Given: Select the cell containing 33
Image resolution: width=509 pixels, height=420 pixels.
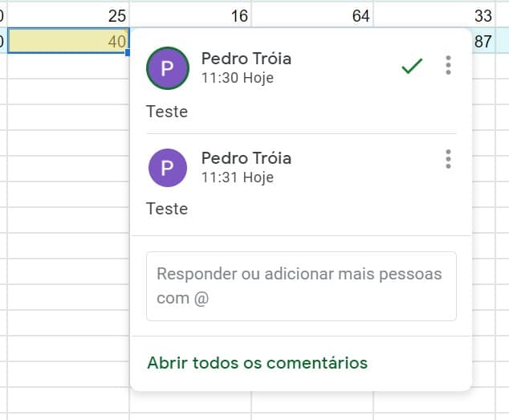Looking at the screenshot, I should coord(434,14).
